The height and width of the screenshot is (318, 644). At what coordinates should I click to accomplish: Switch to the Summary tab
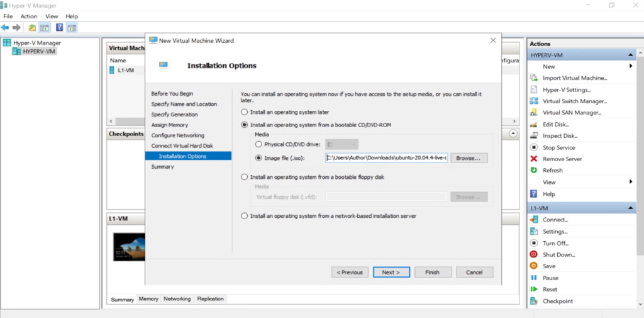pos(123,299)
